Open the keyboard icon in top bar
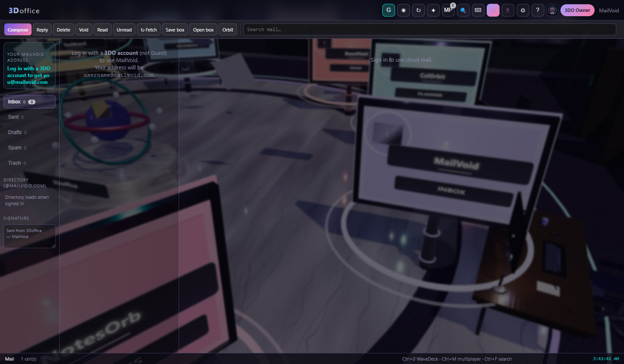The height and width of the screenshot is (364, 624). [x=478, y=10]
